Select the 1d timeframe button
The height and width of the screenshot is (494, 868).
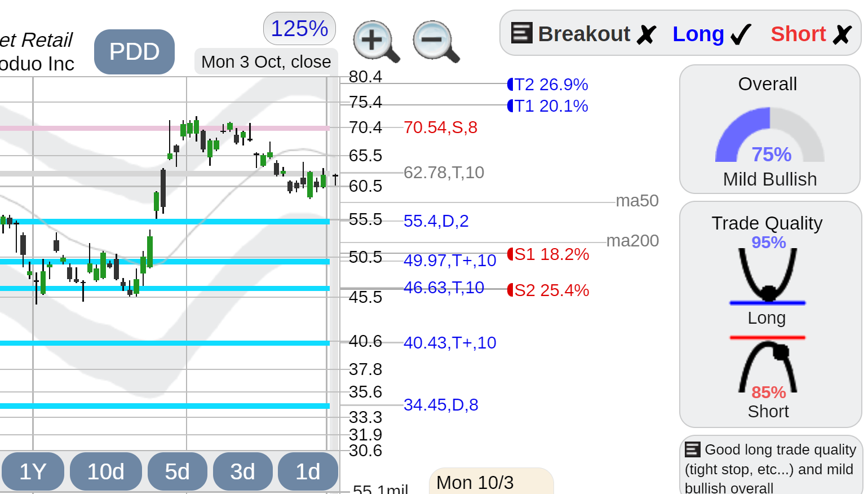click(x=308, y=471)
